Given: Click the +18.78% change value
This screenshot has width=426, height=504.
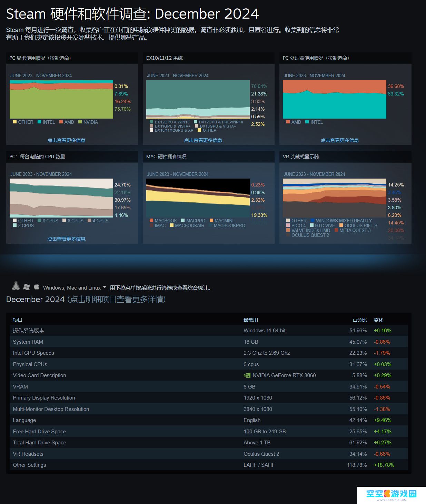Looking at the screenshot, I should click(384, 465).
